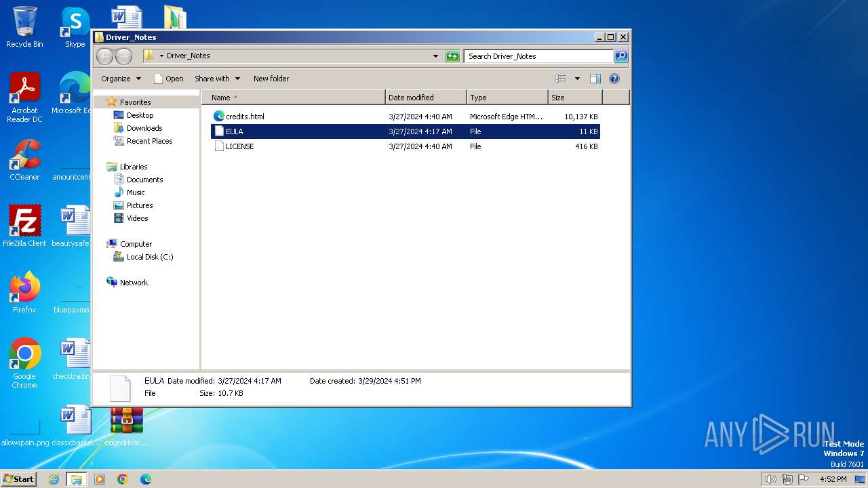Select the EULA file row
The height and width of the screenshot is (488, 868).
click(406, 131)
